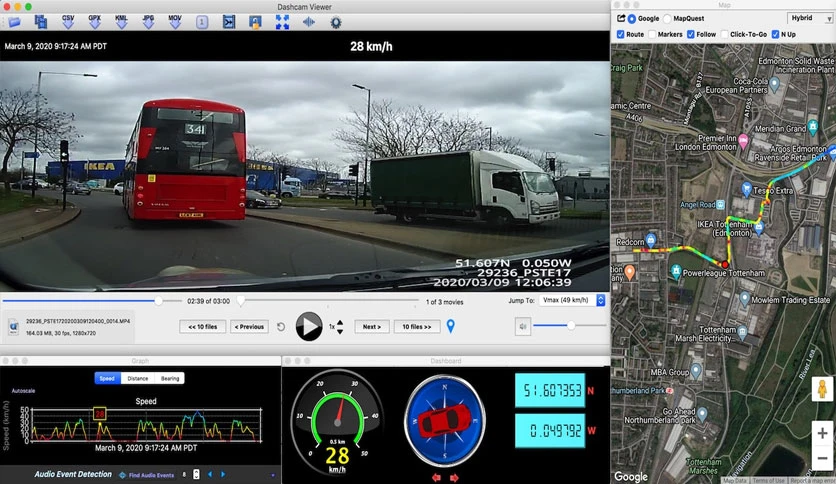Click the share icon in the Map window
The width and height of the screenshot is (836, 484).
pyautogui.click(x=621, y=18)
